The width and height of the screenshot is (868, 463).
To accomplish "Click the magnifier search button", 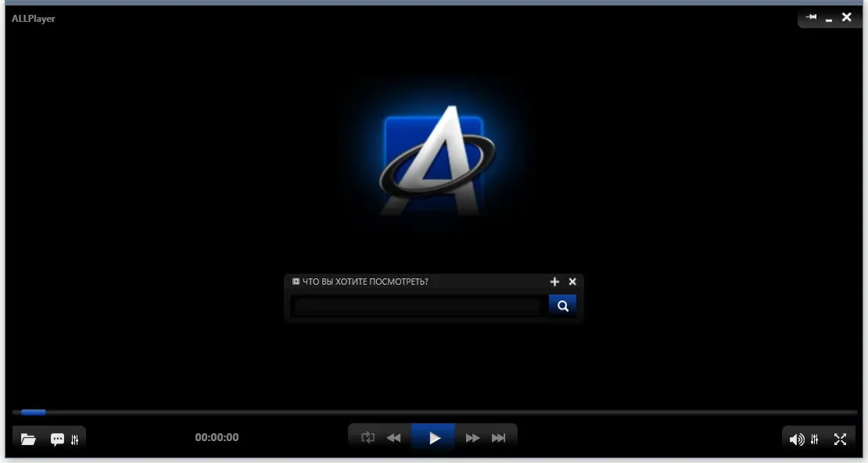I will 562,306.
